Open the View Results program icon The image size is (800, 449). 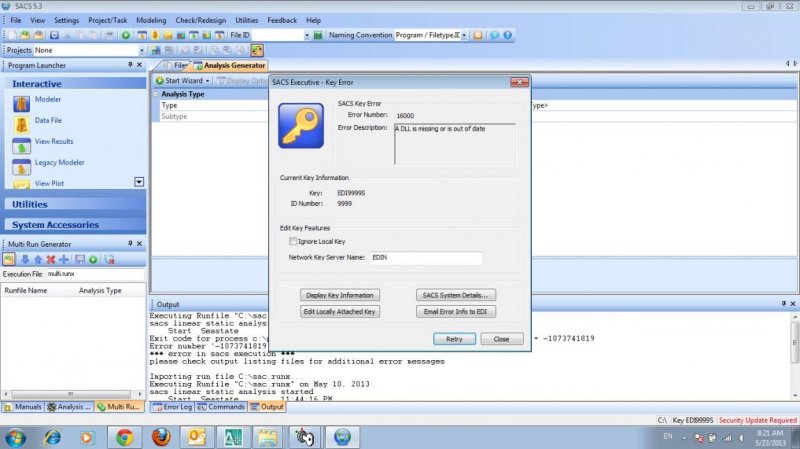pos(21,146)
